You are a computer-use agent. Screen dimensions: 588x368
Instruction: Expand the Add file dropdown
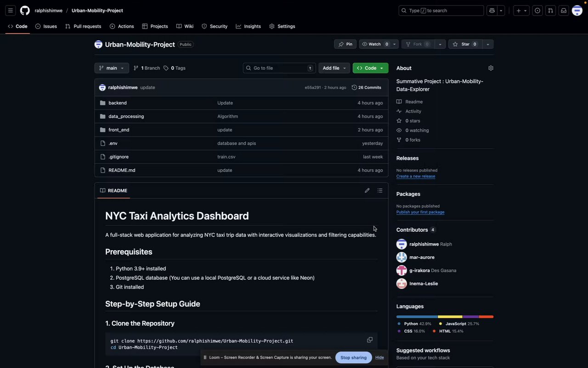pyautogui.click(x=334, y=68)
